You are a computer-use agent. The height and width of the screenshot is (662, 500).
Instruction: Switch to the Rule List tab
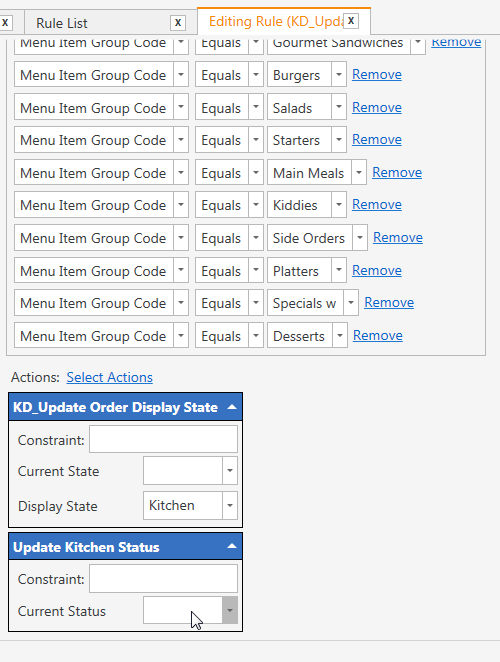tap(62, 23)
